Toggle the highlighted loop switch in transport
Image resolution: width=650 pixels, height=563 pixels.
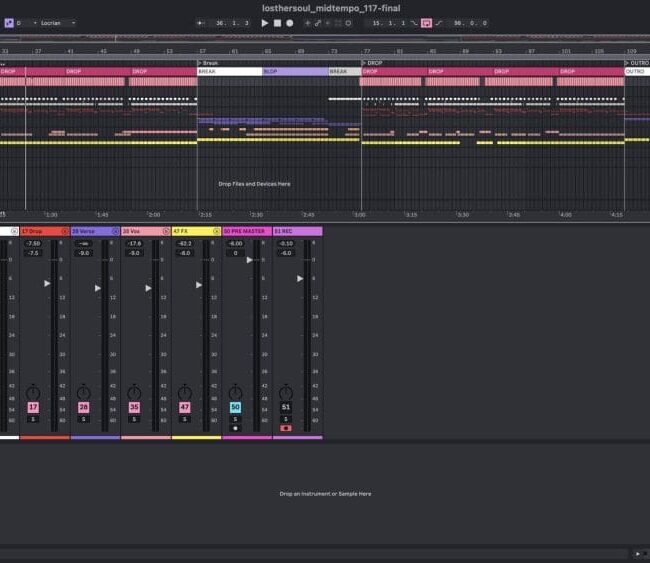(x=427, y=22)
